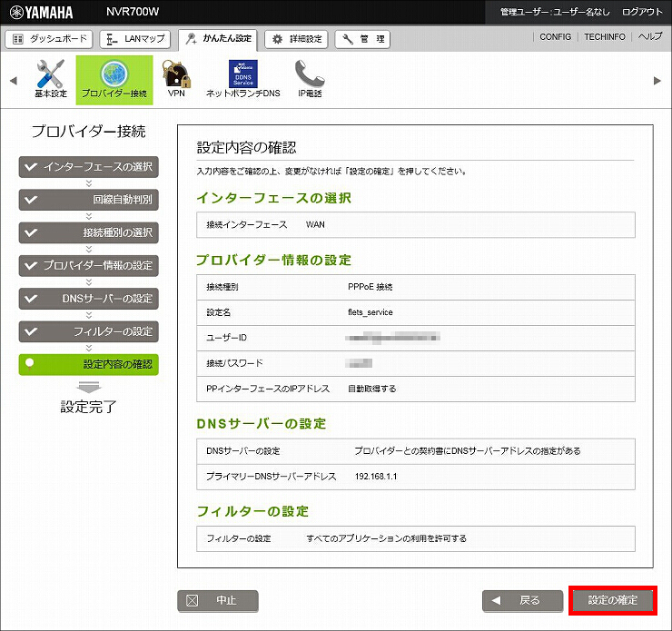This screenshot has height=631, width=672.
Task: Click the 接続パスワード row label
Action: tap(234, 363)
